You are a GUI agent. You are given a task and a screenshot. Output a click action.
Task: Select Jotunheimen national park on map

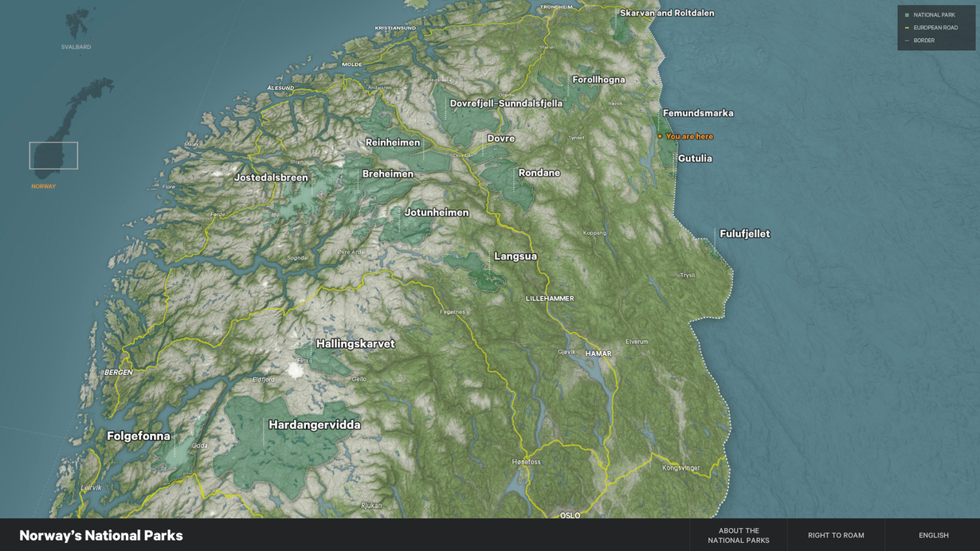pyautogui.click(x=436, y=213)
